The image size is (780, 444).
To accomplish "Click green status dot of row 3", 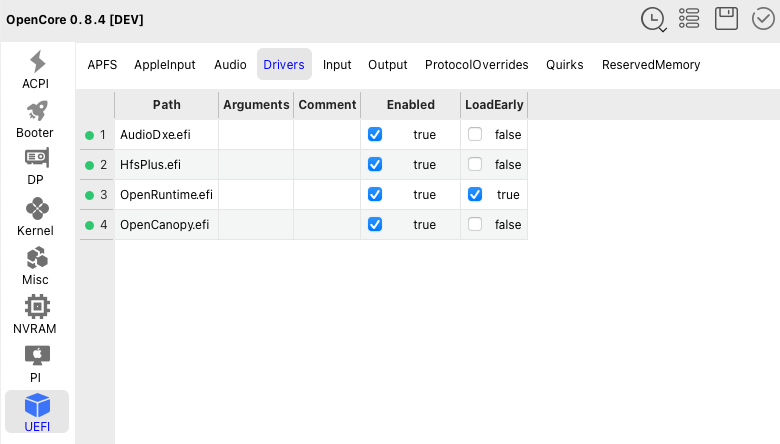I will (x=90, y=195).
